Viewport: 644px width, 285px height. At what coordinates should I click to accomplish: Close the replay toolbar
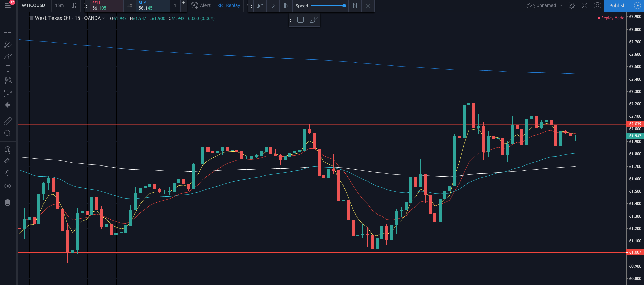pos(368,6)
